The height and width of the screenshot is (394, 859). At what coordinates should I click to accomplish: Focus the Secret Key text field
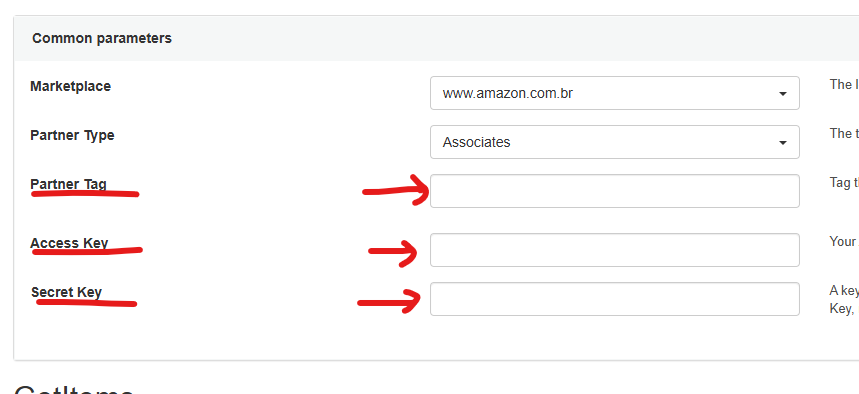[615, 299]
